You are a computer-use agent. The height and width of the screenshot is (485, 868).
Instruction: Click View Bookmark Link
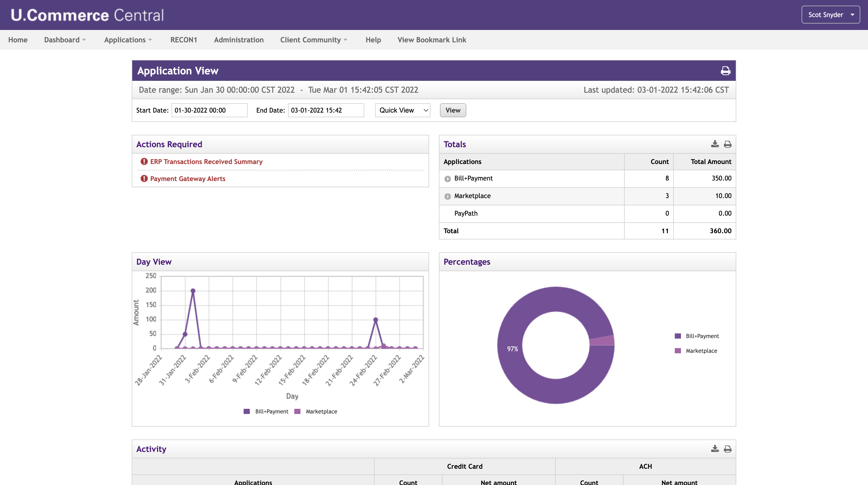click(x=432, y=40)
